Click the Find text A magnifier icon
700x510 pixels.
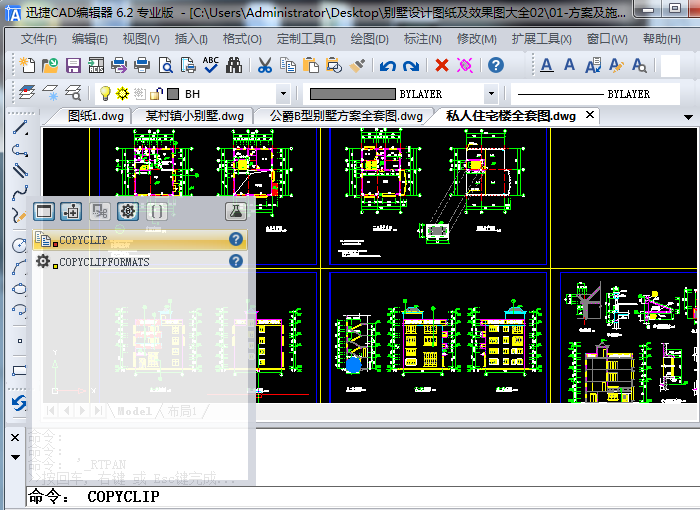click(x=639, y=65)
